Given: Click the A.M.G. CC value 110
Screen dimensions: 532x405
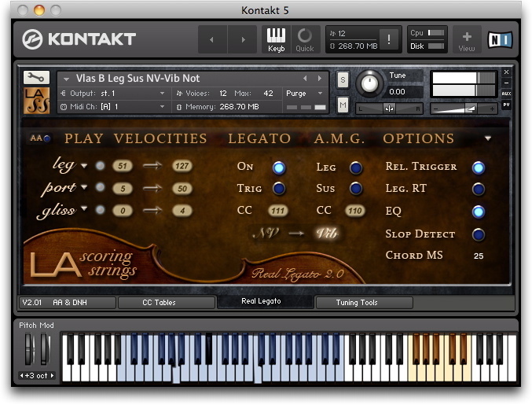Looking at the screenshot, I should tap(355, 211).
